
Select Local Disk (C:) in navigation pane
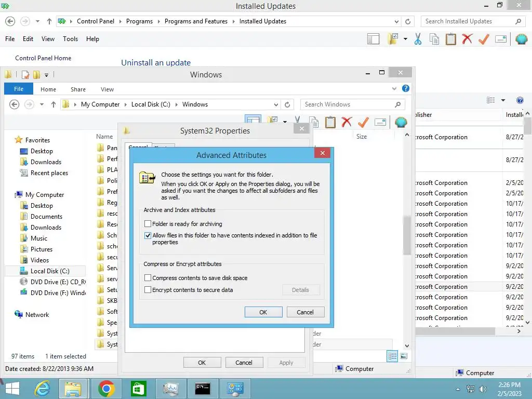45,271
